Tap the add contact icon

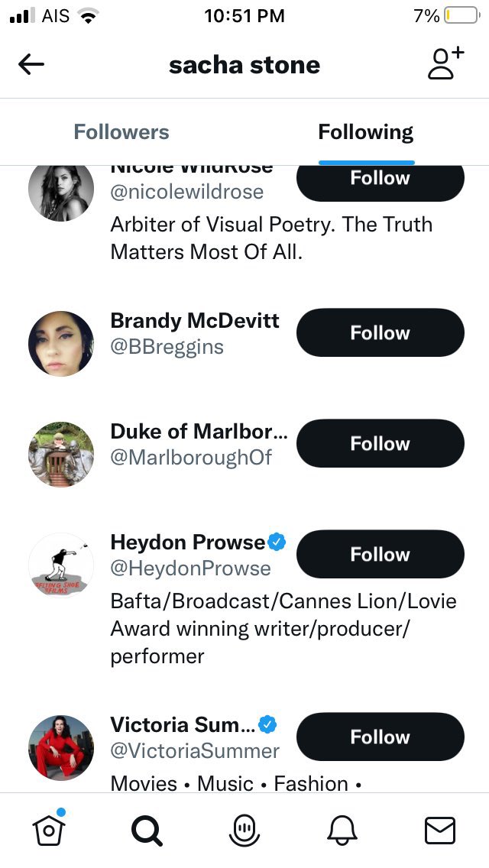[x=445, y=63]
